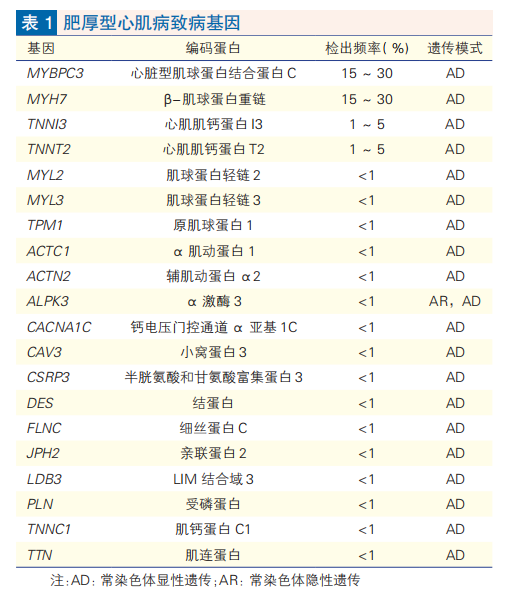Select gene name CAV3

(x=44, y=352)
